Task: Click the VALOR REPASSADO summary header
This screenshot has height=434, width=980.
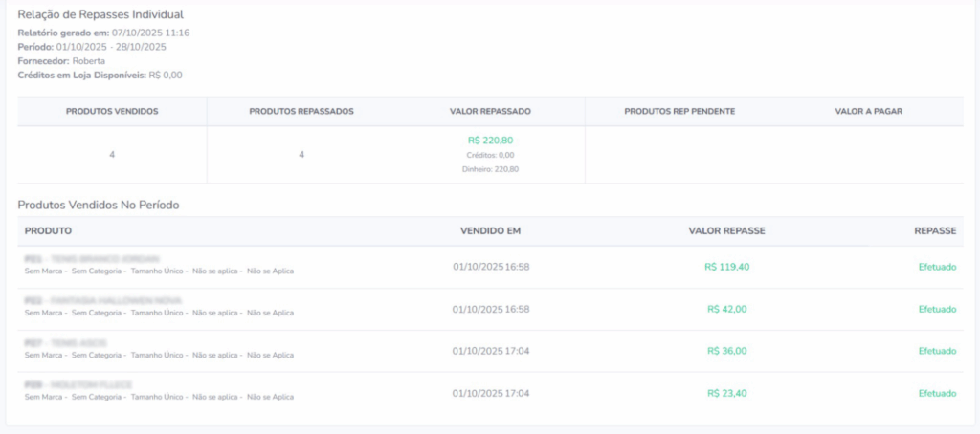Action: pos(490,111)
